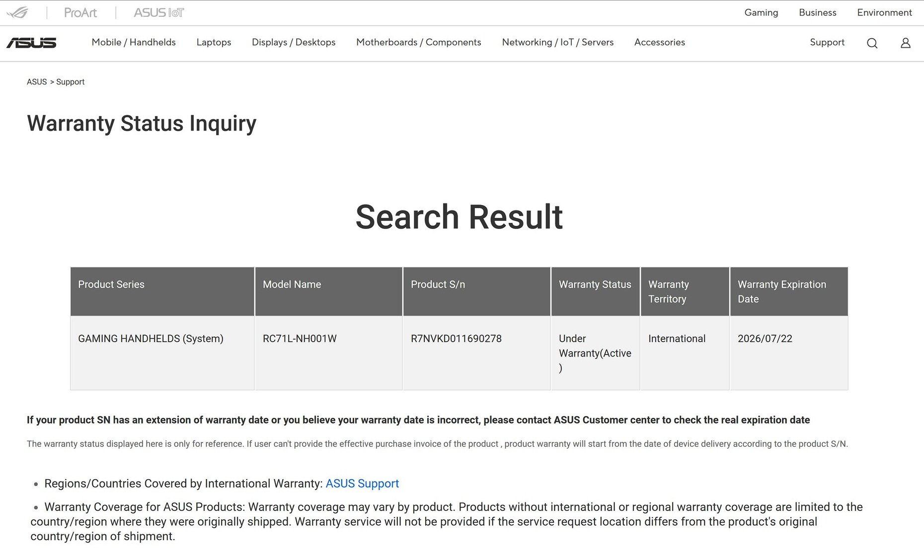
Task: Click the serial number R7NVKD011690278 cell
Action: point(456,339)
